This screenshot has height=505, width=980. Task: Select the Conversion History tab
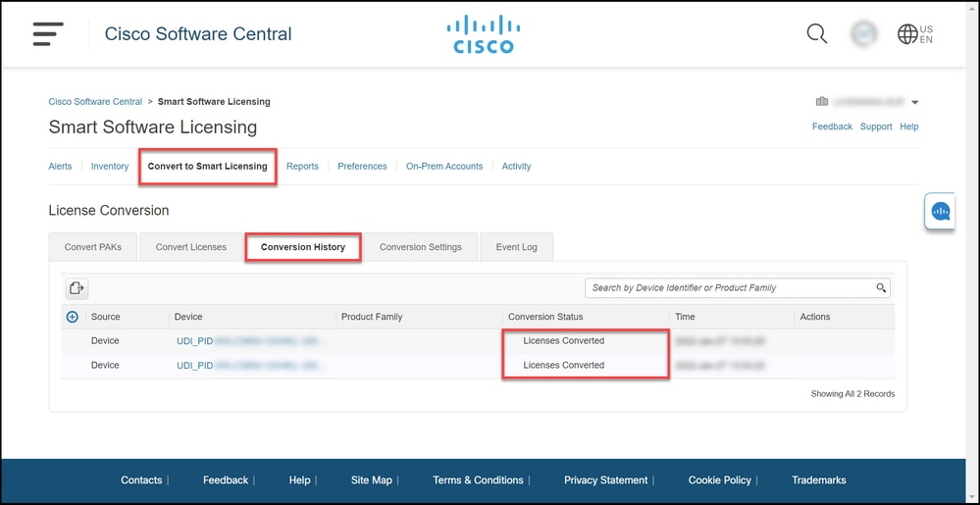click(x=303, y=247)
